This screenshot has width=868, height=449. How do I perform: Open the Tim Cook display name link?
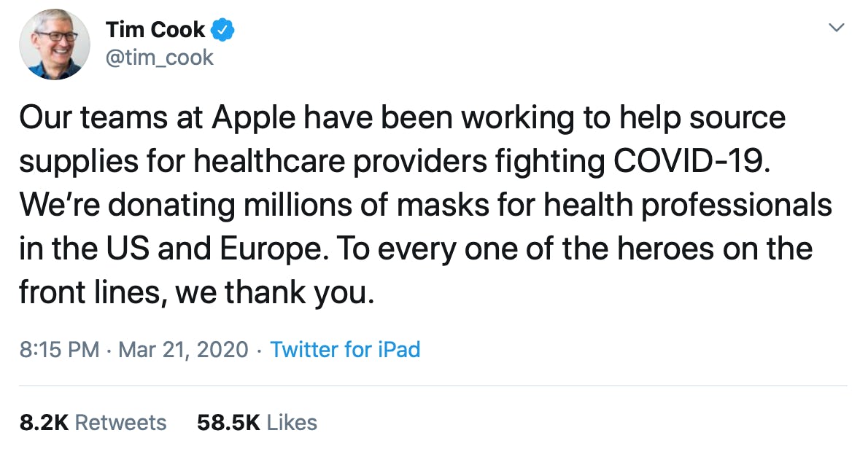pyautogui.click(x=155, y=30)
